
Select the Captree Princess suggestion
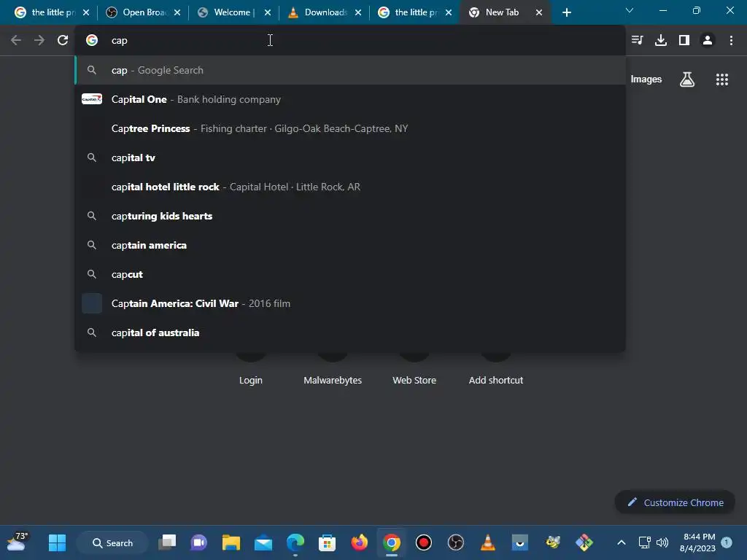point(350,128)
